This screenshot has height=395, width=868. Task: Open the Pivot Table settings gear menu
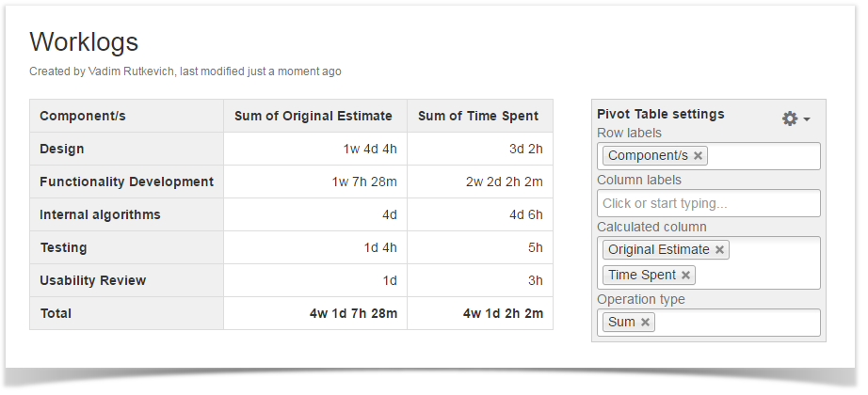point(790,118)
